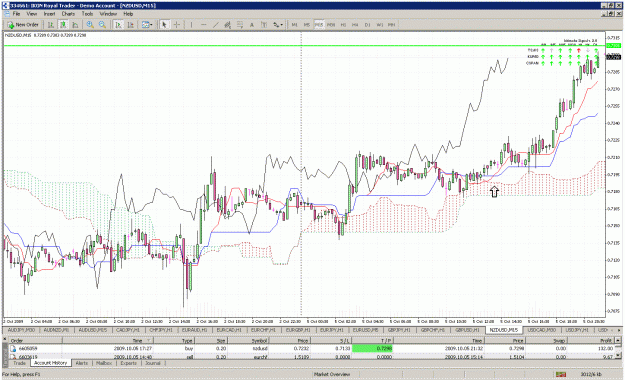The image size is (625, 380).
Task: Switch timeframe to H4
Action: coord(355,25)
